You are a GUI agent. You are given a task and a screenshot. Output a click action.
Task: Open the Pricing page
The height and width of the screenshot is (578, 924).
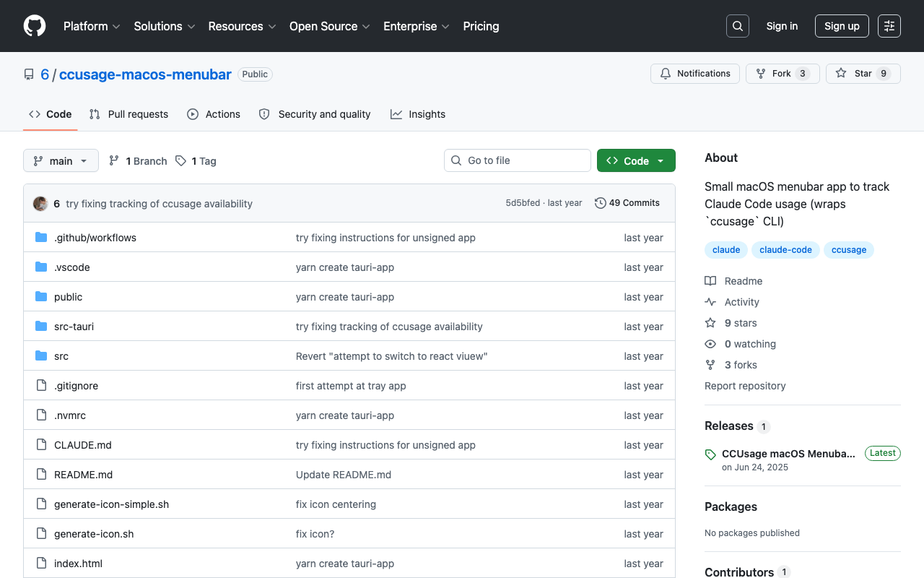[481, 26]
